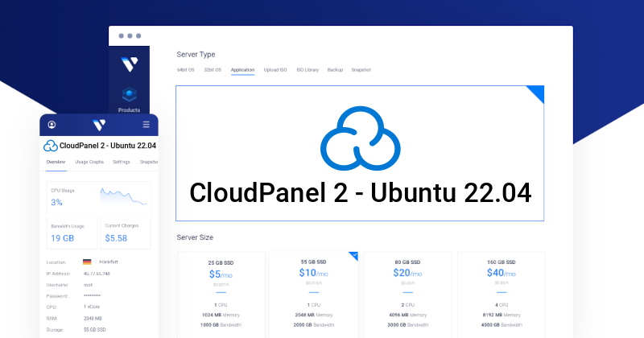Select the 64bit OS server type tab
This screenshot has width=644, height=338.
point(186,70)
